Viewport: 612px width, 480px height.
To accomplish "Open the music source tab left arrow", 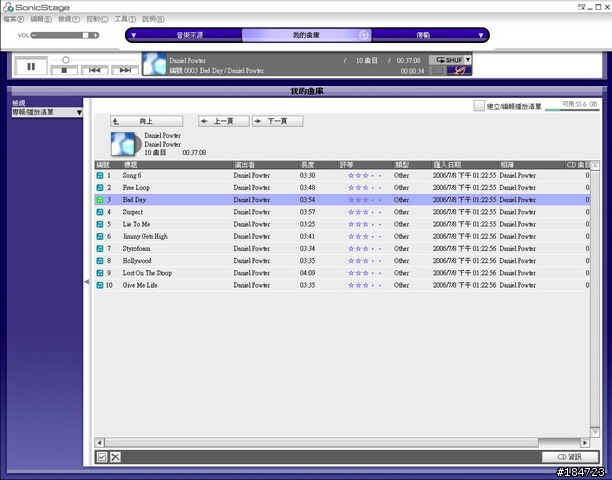I will pyautogui.click(x=133, y=35).
